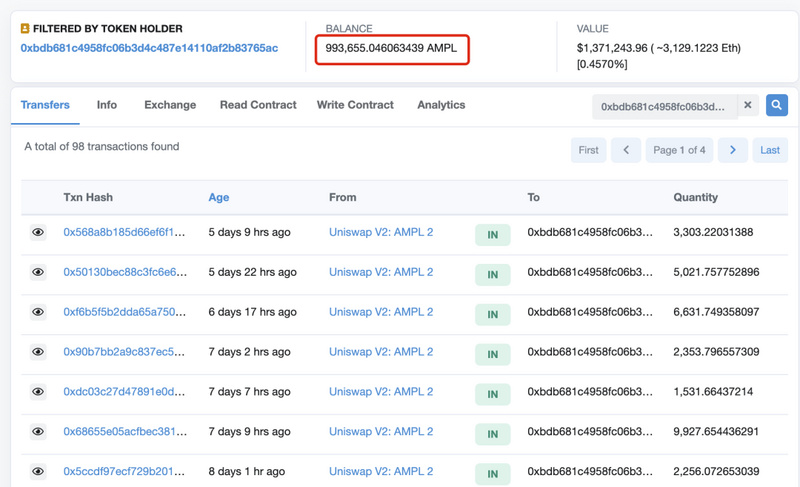Go to next page with right chevron
The height and width of the screenshot is (487, 800).
pos(733,150)
